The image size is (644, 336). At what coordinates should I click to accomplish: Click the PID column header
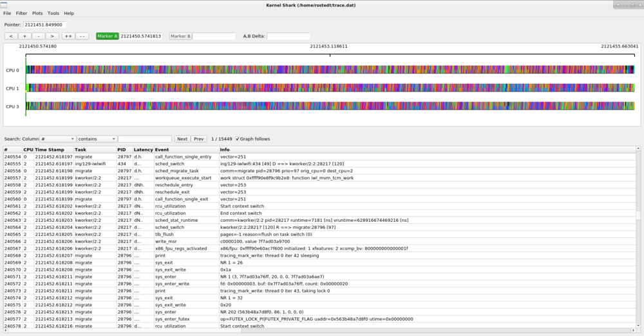[124, 150]
